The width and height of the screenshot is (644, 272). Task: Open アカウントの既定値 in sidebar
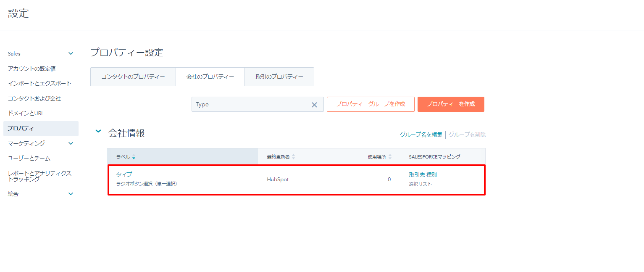[32, 69]
